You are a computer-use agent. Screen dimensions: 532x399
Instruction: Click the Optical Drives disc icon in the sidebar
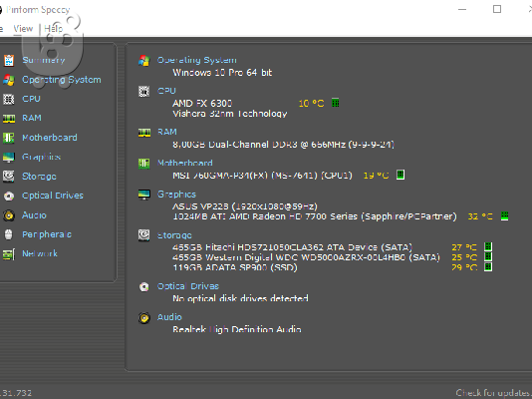(x=9, y=196)
